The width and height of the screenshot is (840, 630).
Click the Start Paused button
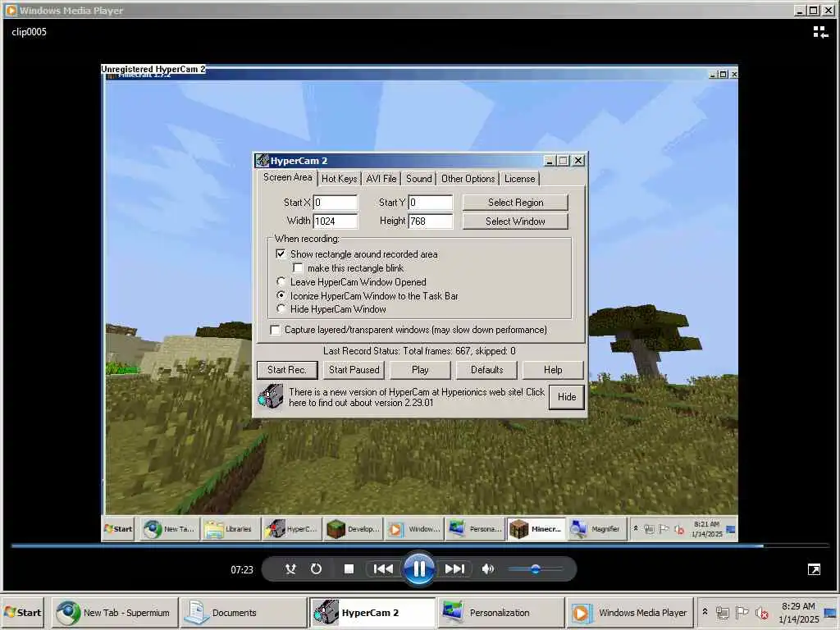tap(354, 370)
